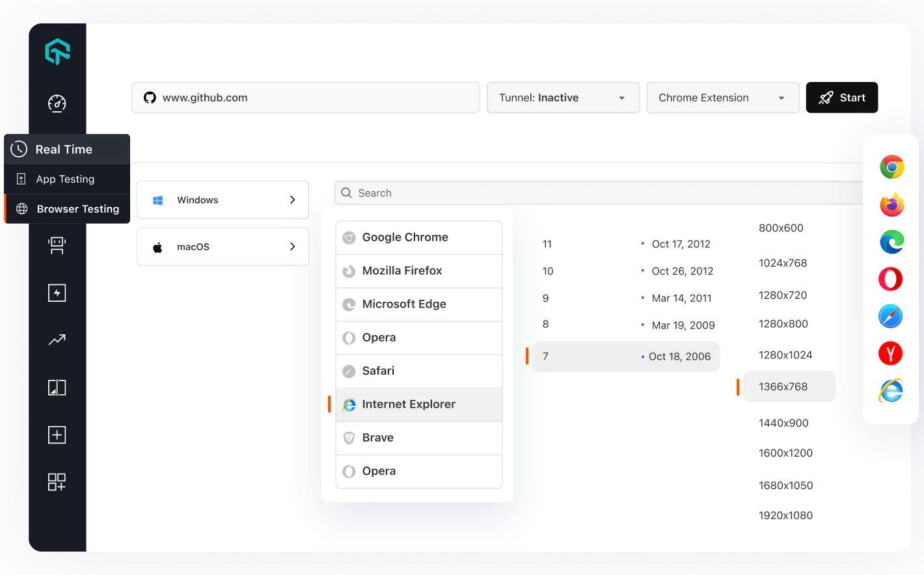Select the Yandex browser icon

click(x=891, y=354)
